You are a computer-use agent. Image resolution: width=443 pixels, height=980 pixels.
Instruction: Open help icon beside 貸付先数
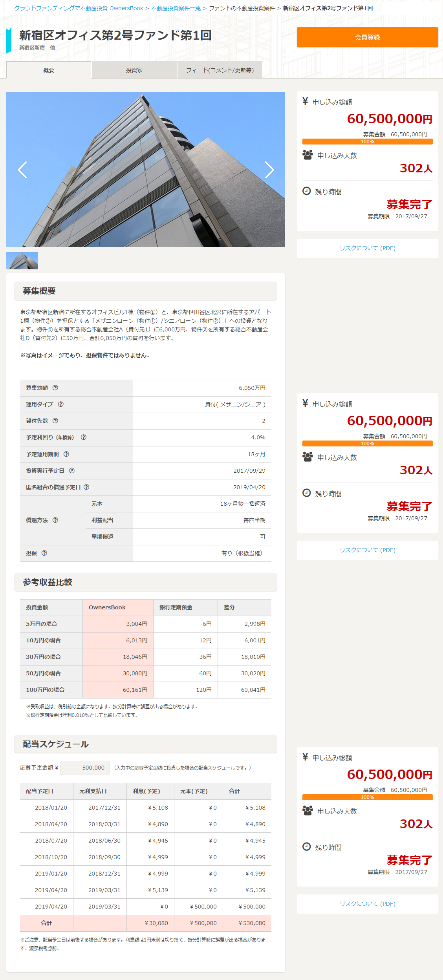tap(55, 421)
